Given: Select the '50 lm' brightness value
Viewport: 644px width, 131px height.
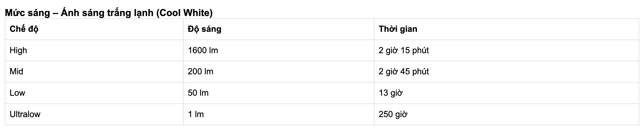Looking at the screenshot, I should click(198, 93).
